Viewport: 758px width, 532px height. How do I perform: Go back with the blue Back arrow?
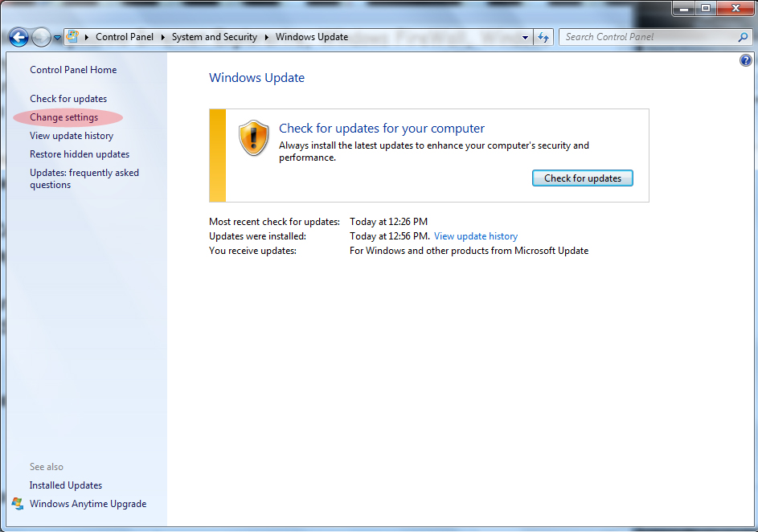pyautogui.click(x=18, y=37)
